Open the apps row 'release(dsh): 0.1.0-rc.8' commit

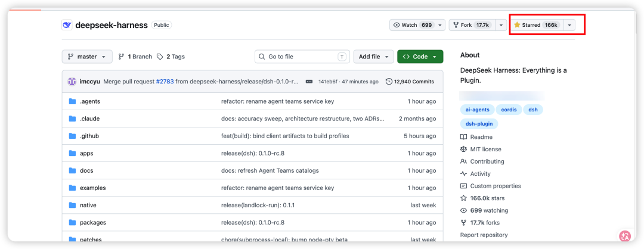coord(253,154)
